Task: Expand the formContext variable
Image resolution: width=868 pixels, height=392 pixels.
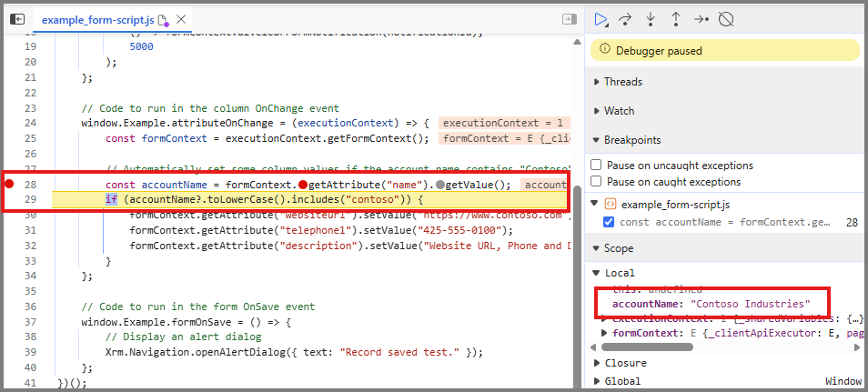Action: pyautogui.click(x=604, y=333)
